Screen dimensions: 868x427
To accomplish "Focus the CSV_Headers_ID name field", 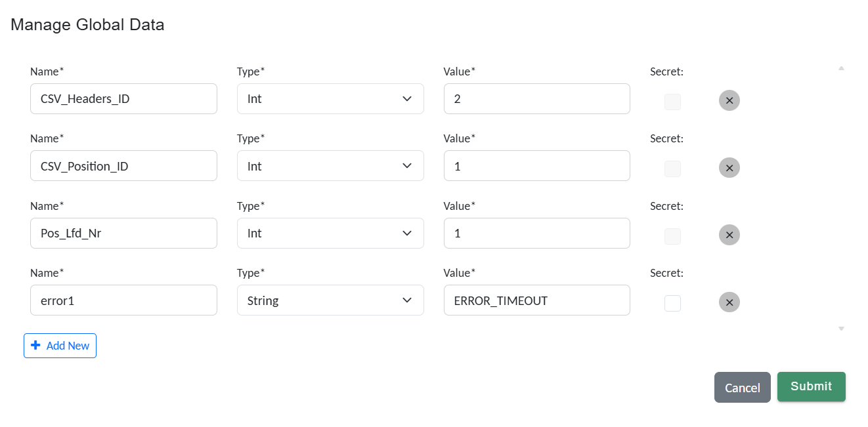I will [123, 99].
